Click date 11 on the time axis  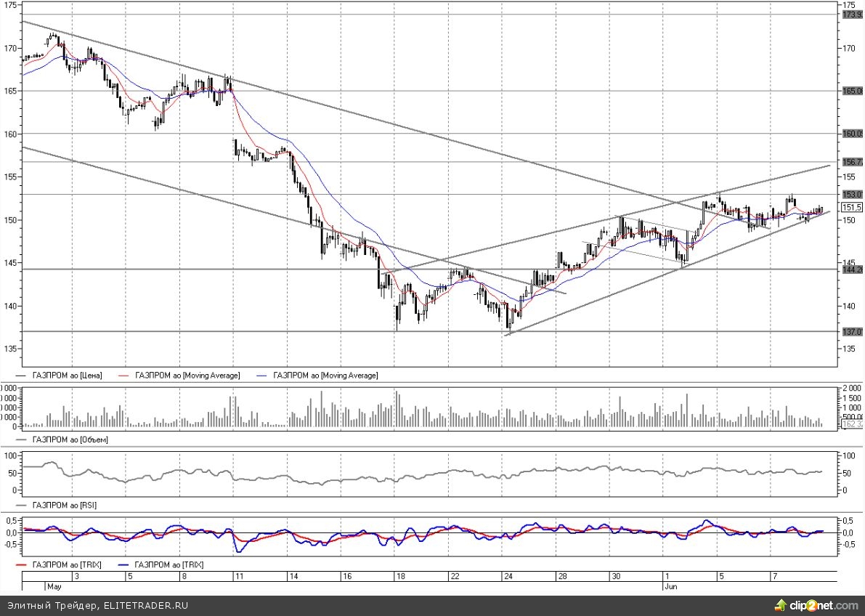[238, 576]
